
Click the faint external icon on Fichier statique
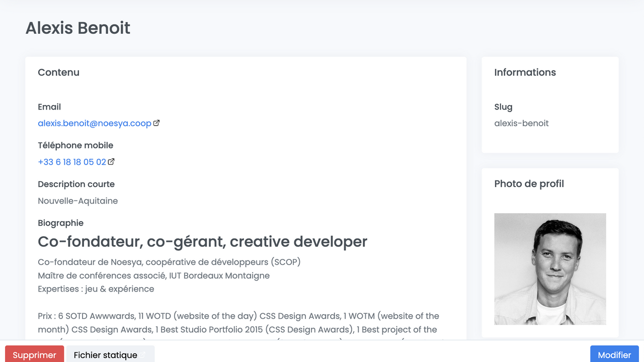click(x=143, y=355)
